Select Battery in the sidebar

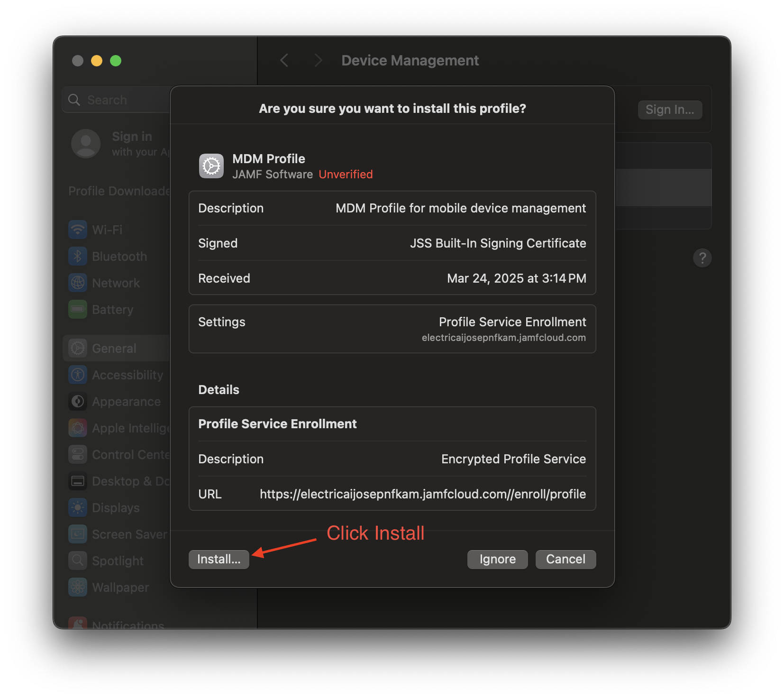(x=113, y=310)
